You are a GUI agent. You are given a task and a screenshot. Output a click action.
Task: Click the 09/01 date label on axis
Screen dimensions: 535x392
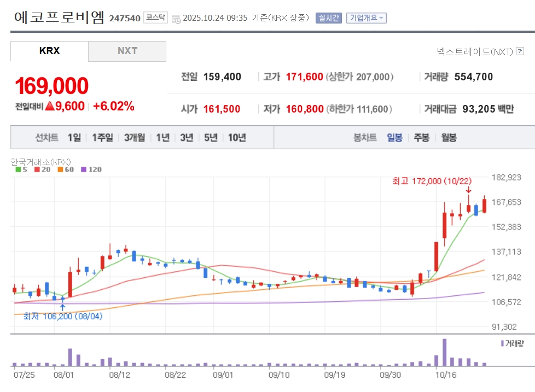[223, 375]
